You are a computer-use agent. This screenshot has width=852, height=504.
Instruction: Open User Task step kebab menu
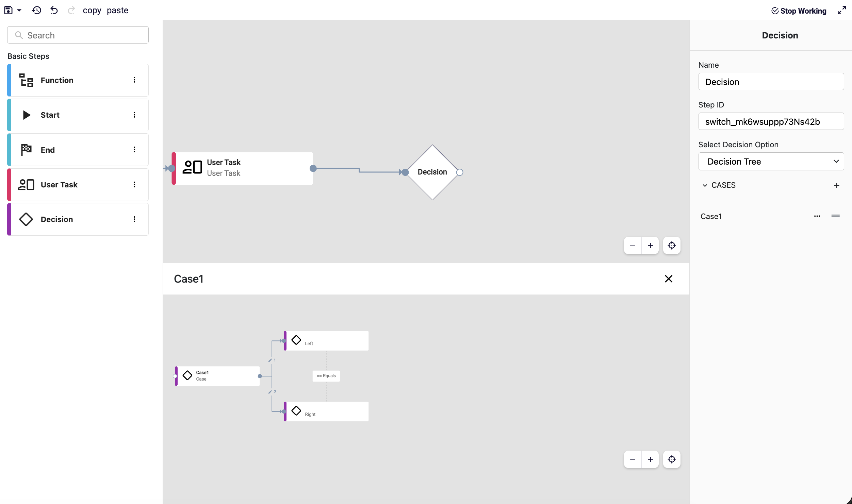[134, 185]
